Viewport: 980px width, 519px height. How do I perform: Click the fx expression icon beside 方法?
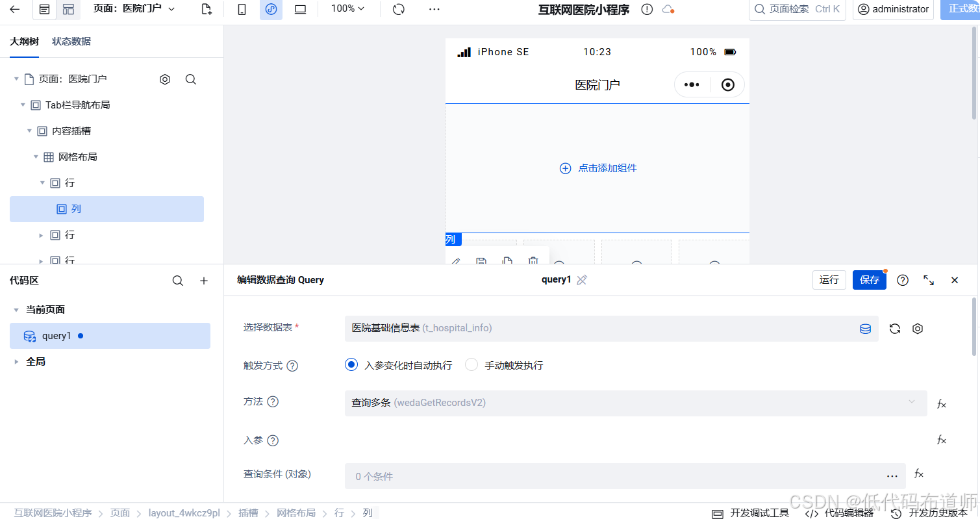click(x=941, y=403)
